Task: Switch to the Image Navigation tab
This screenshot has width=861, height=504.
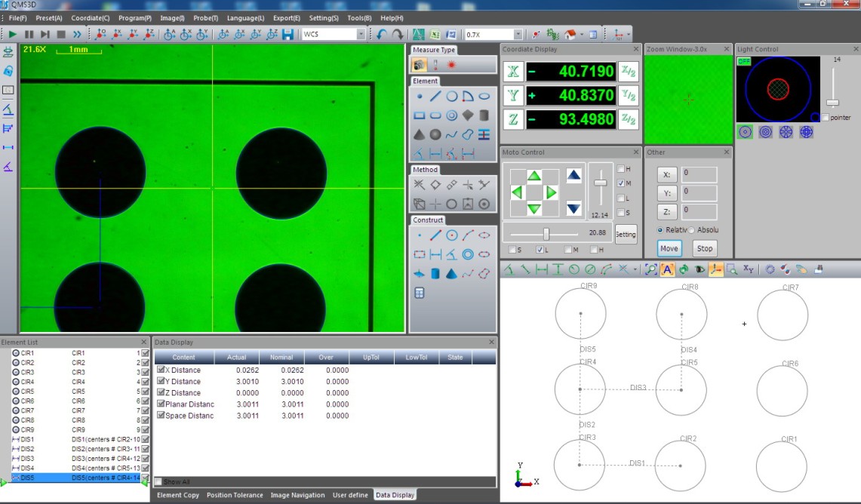Action: click(x=297, y=495)
